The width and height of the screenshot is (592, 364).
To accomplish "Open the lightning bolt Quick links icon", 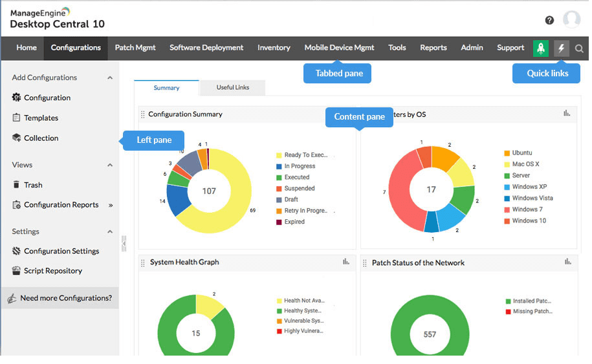I will click(562, 48).
